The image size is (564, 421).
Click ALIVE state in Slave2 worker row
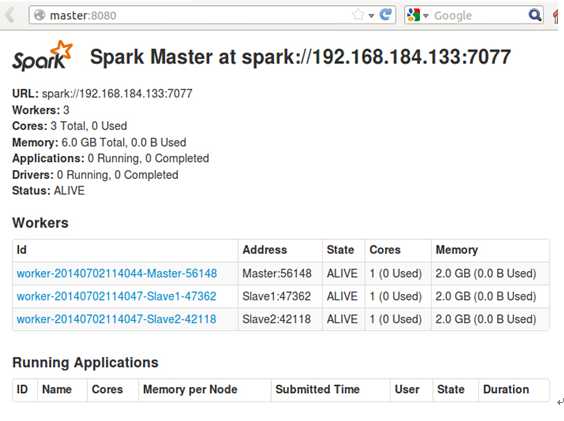point(342,319)
